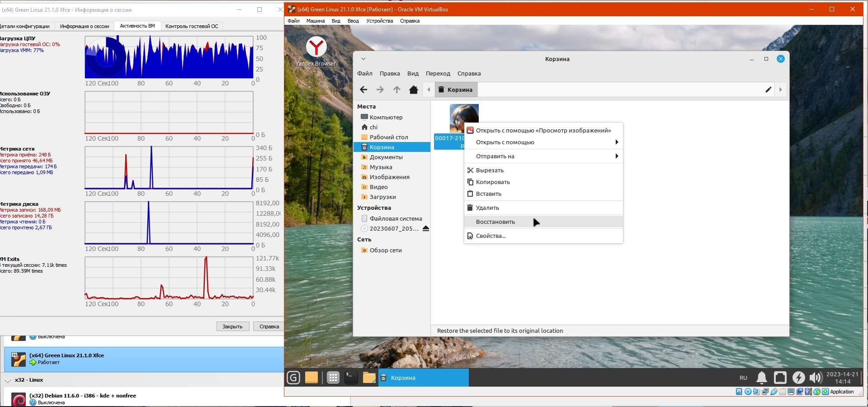868x407 pixels.
Task: Click the notification bell in panel
Action: pyautogui.click(x=762, y=378)
